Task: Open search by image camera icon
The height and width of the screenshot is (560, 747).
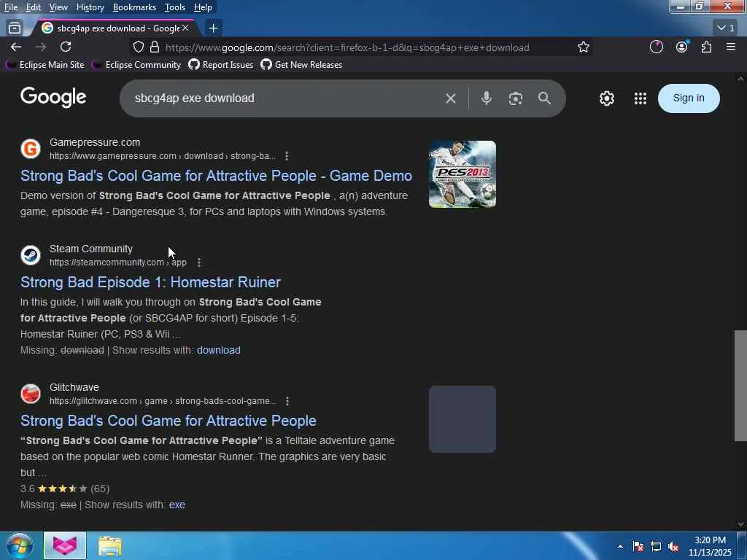Action: coord(516,98)
